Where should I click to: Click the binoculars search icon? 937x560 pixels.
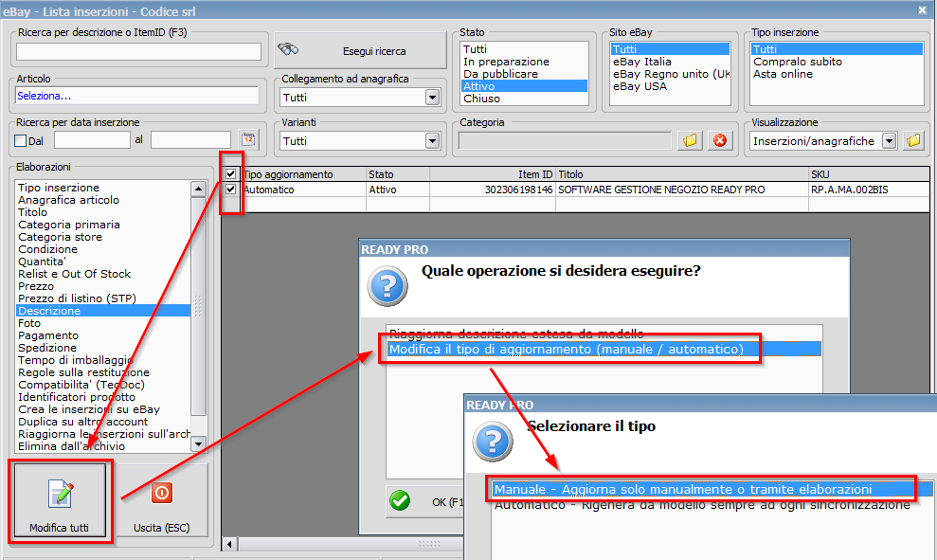point(288,49)
